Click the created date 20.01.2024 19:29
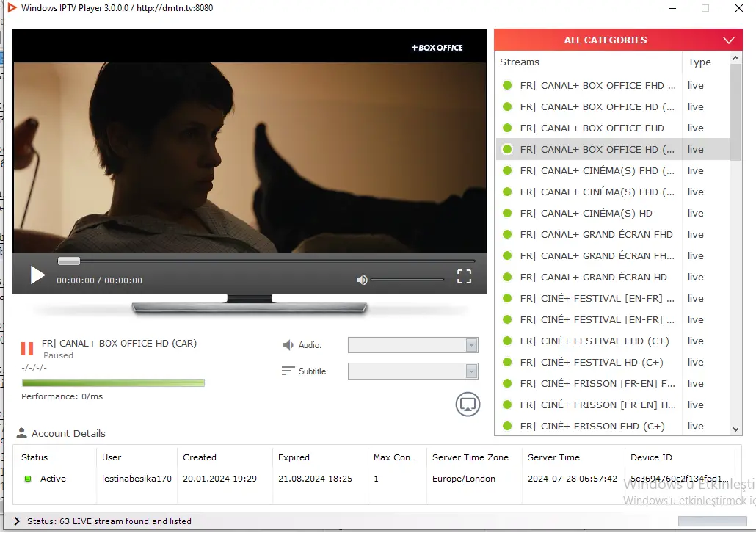Screen dimensions: 756x533 tap(219, 479)
